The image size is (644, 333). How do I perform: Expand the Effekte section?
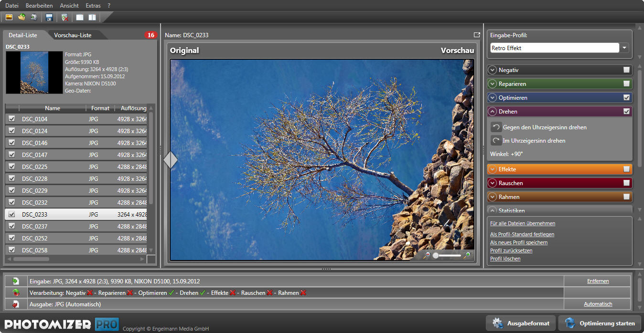[x=493, y=169]
